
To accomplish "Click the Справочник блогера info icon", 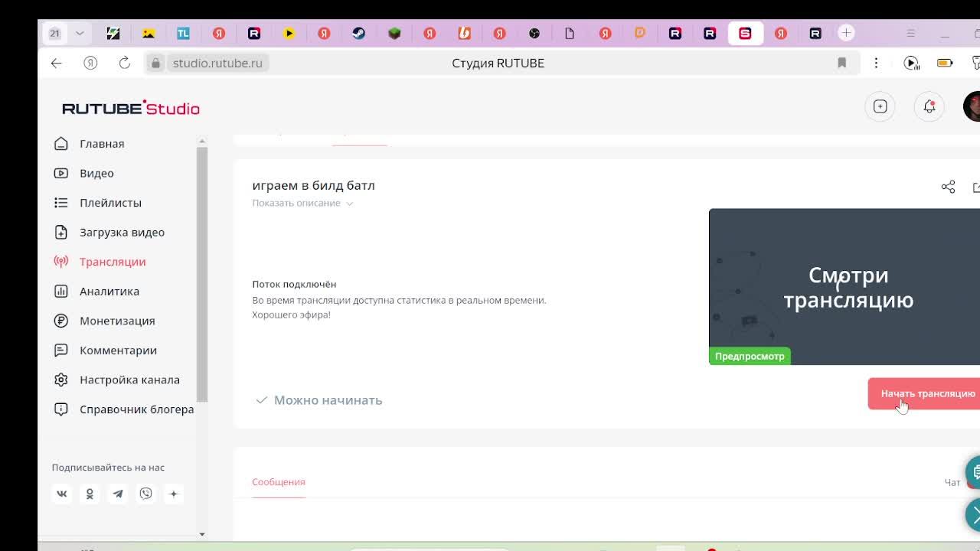I will [61, 409].
